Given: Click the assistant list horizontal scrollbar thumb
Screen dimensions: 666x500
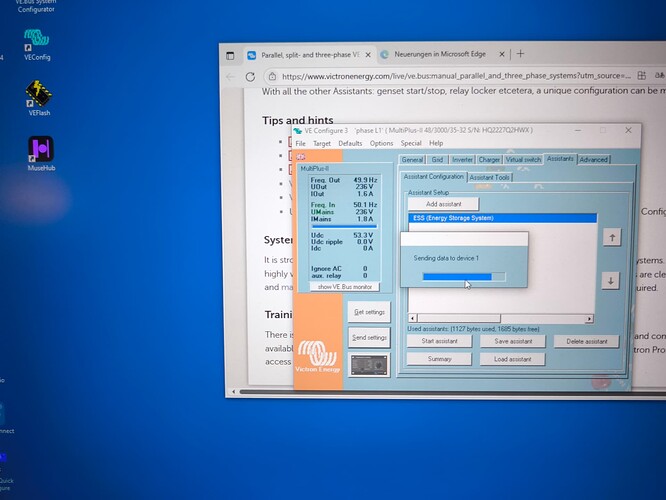Looking at the screenshot, I should point(459,319).
